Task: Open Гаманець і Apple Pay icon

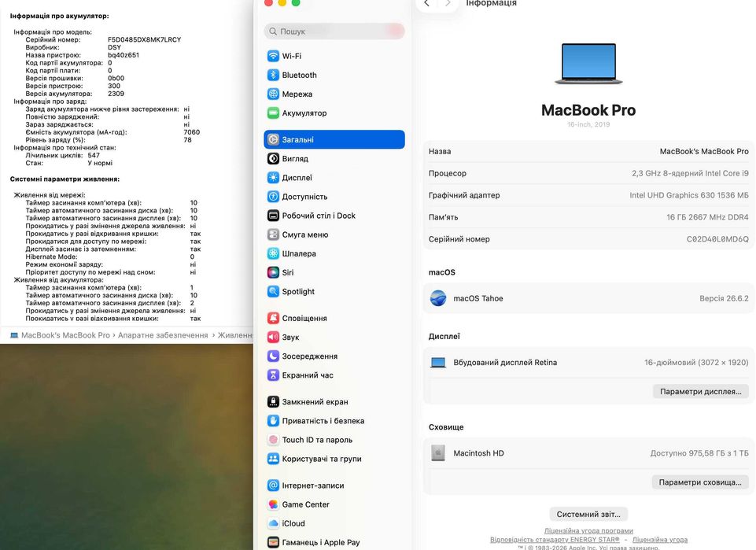Action: coord(273,542)
